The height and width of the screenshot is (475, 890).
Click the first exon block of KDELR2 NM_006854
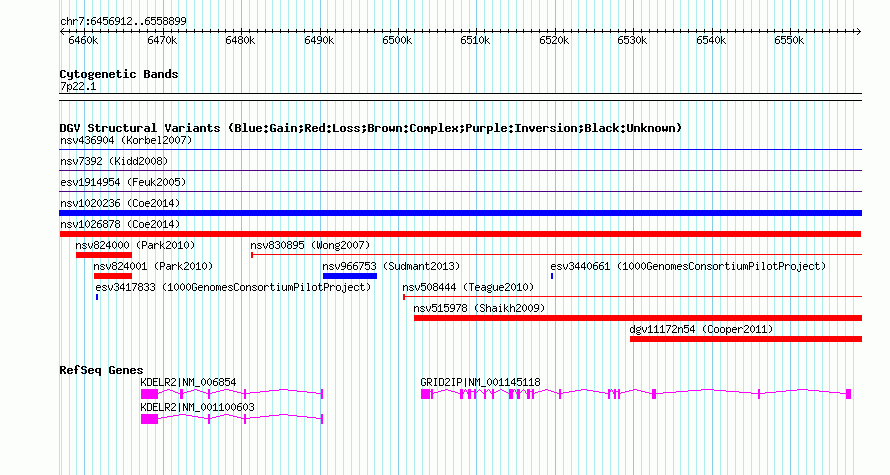pos(149,394)
